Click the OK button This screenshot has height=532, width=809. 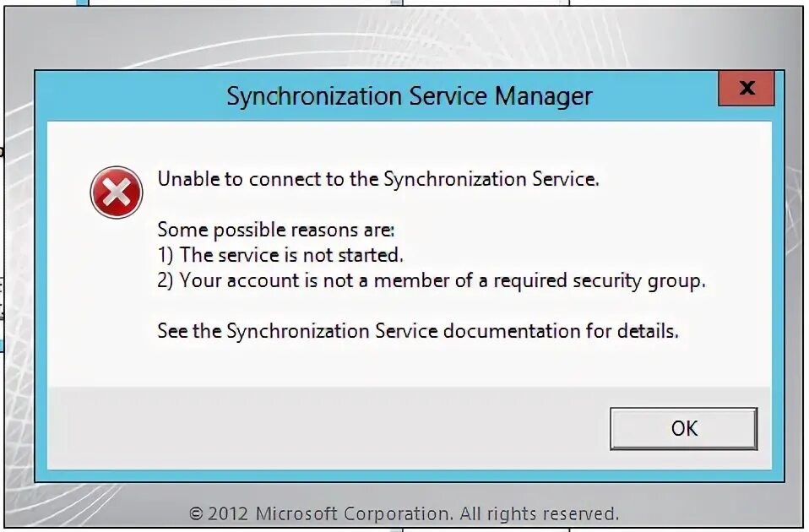point(683,428)
